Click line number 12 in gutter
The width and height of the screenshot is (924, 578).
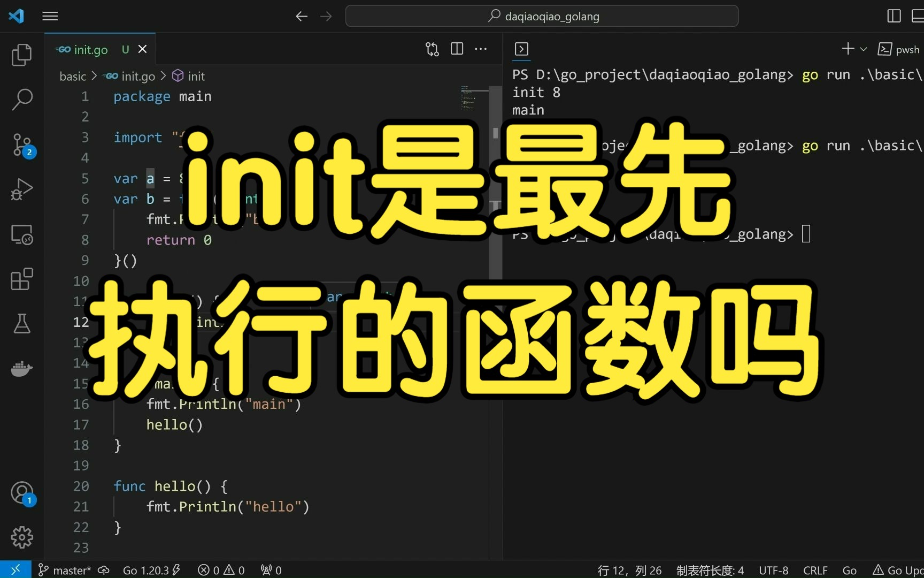(81, 322)
